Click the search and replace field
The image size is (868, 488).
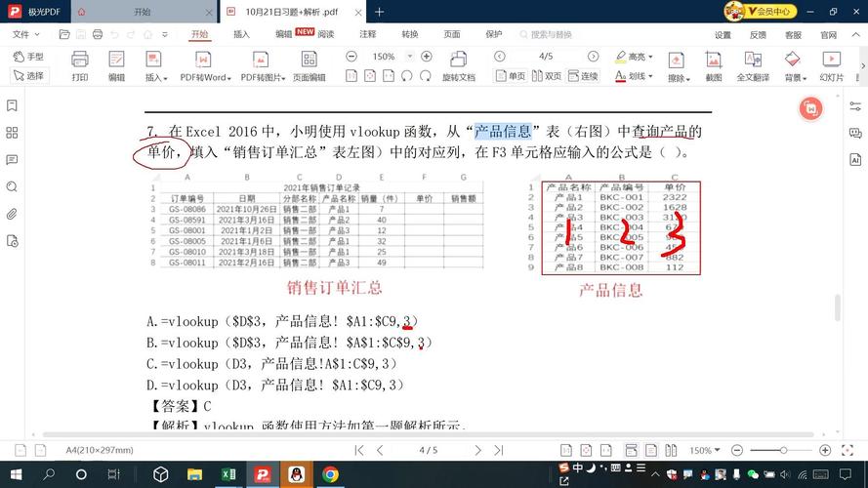click(x=551, y=34)
